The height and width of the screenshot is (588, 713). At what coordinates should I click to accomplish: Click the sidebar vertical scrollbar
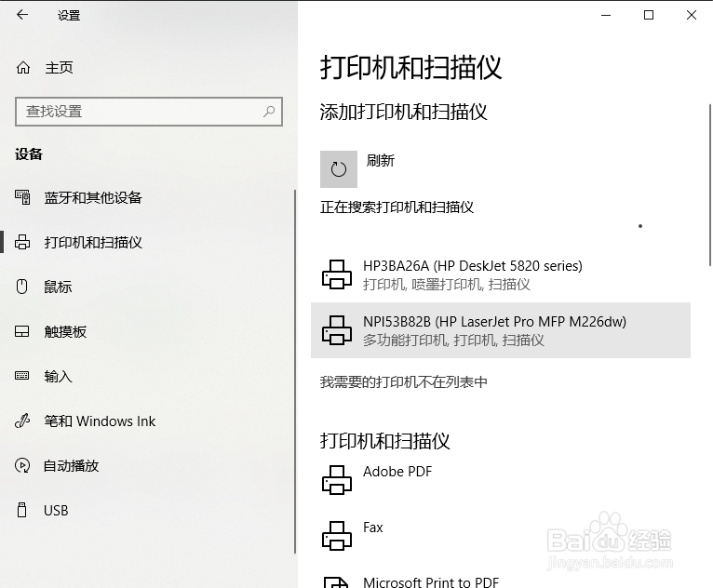295,371
